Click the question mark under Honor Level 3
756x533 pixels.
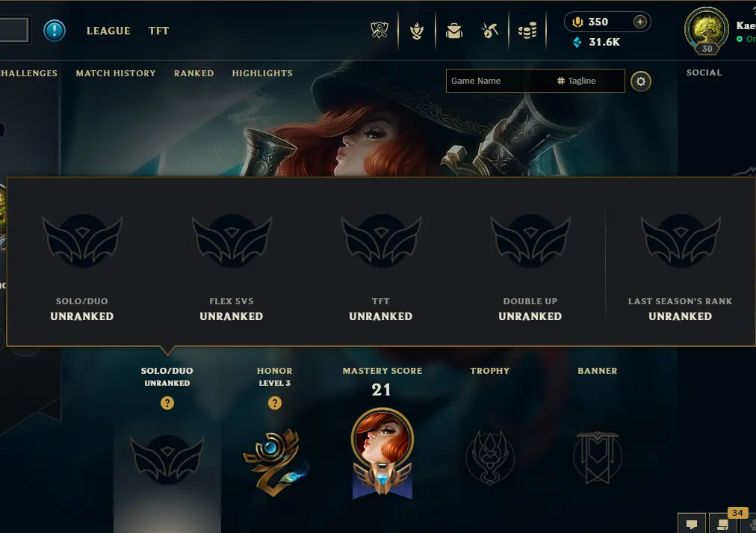[275, 403]
